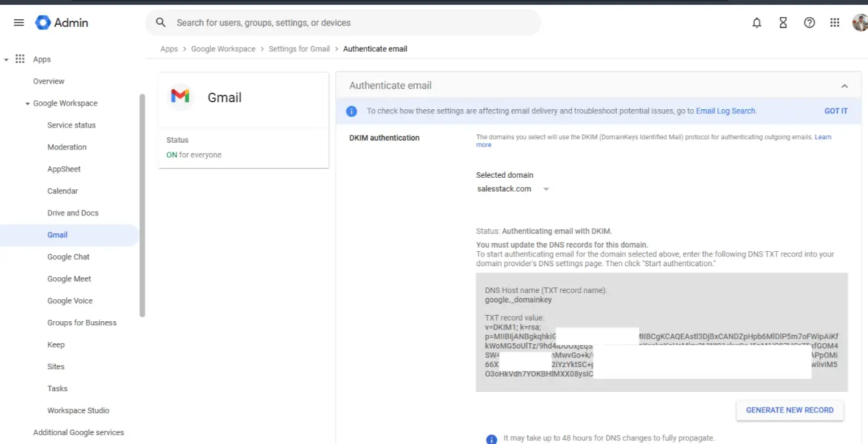Go to Google Workspace breadcrumb
Viewport: 868px width, 444px height.
[x=223, y=49]
